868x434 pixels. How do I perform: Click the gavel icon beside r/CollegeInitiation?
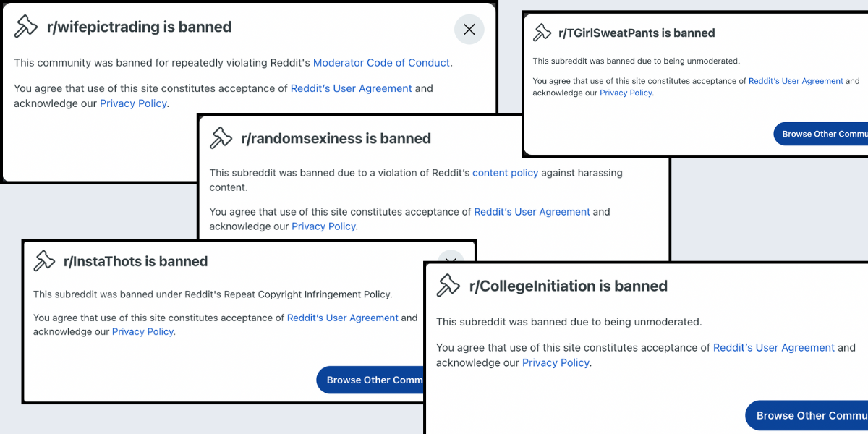[448, 286]
